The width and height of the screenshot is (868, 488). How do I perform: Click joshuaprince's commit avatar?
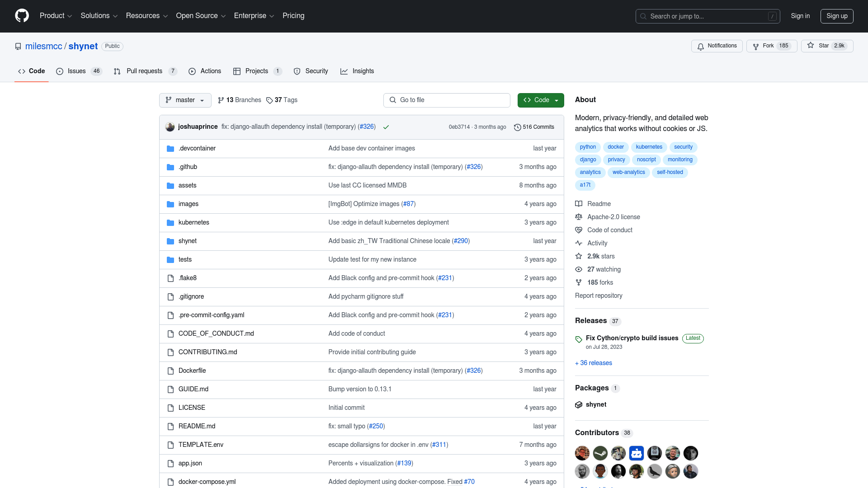pyautogui.click(x=170, y=127)
